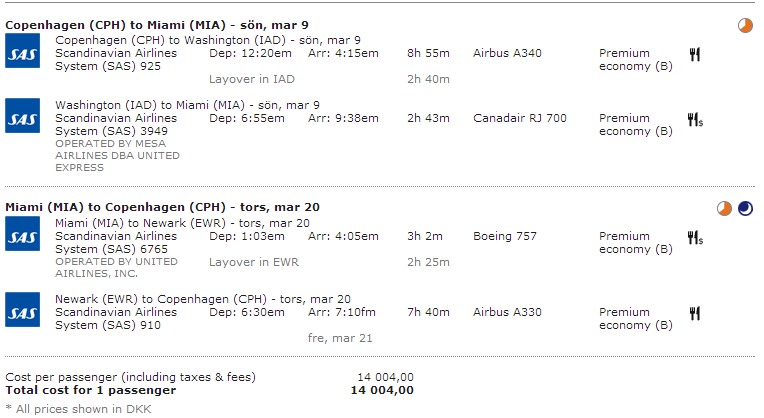This screenshot has width=764, height=418.
Task: Click Canadair RJ 700 aircraft text
Action: (520, 118)
